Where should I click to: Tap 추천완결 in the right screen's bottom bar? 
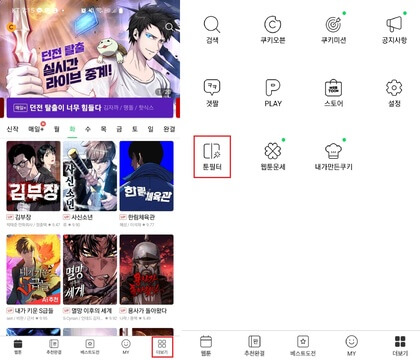click(x=254, y=345)
